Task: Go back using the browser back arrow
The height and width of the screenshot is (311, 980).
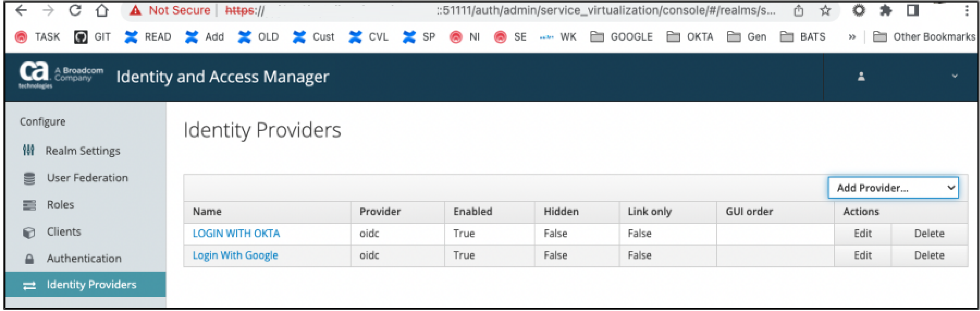Action: (22, 10)
